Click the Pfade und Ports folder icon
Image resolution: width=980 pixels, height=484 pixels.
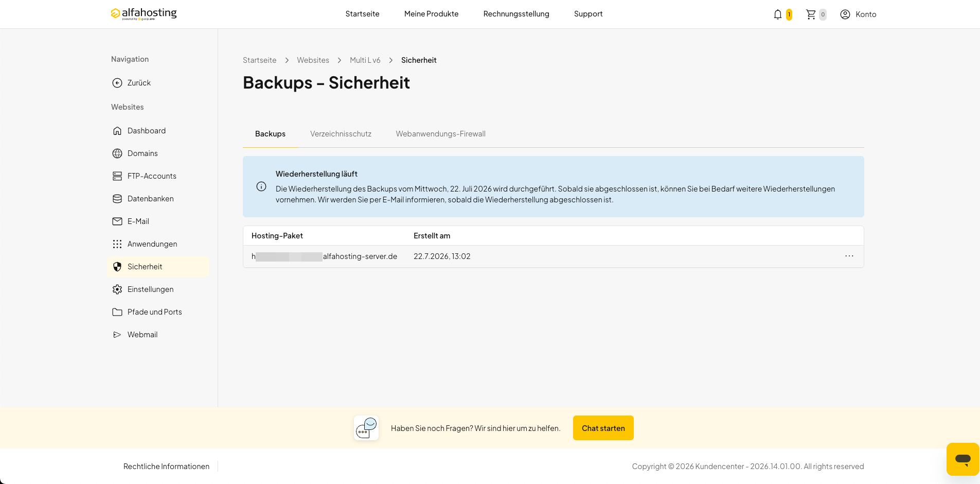point(117,312)
